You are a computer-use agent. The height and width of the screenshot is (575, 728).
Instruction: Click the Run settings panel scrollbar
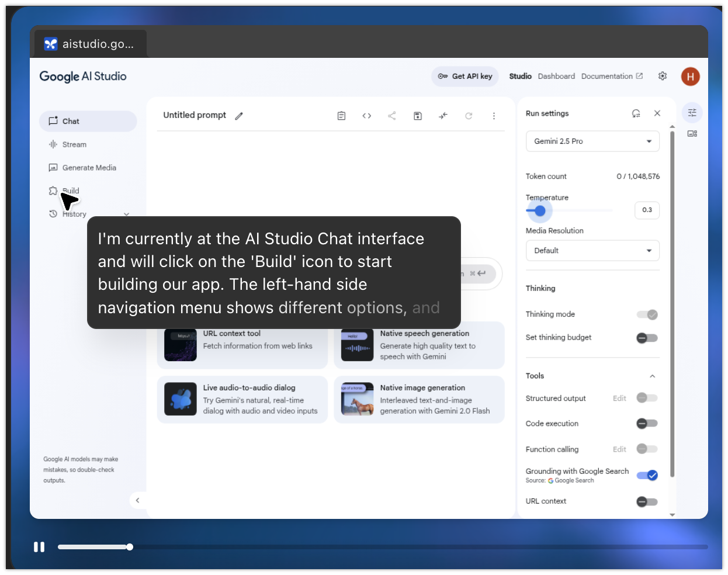click(x=672, y=304)
